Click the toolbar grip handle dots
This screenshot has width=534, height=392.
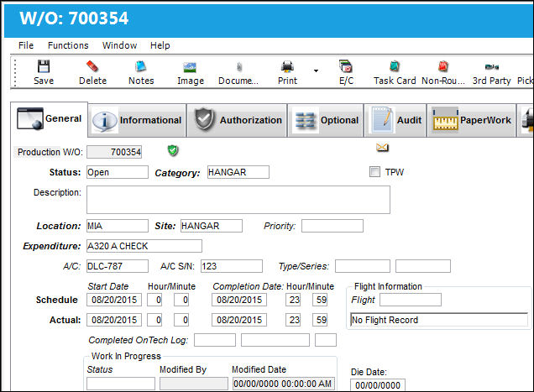point(15,72)
